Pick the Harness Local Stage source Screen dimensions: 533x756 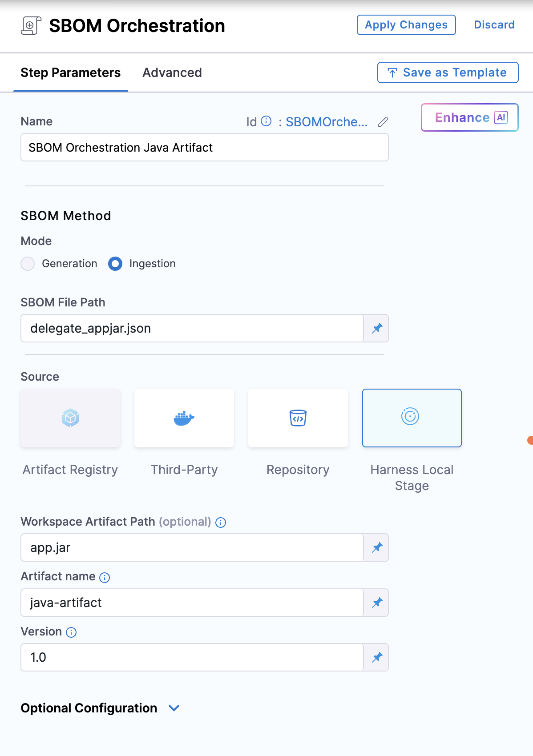412,418
